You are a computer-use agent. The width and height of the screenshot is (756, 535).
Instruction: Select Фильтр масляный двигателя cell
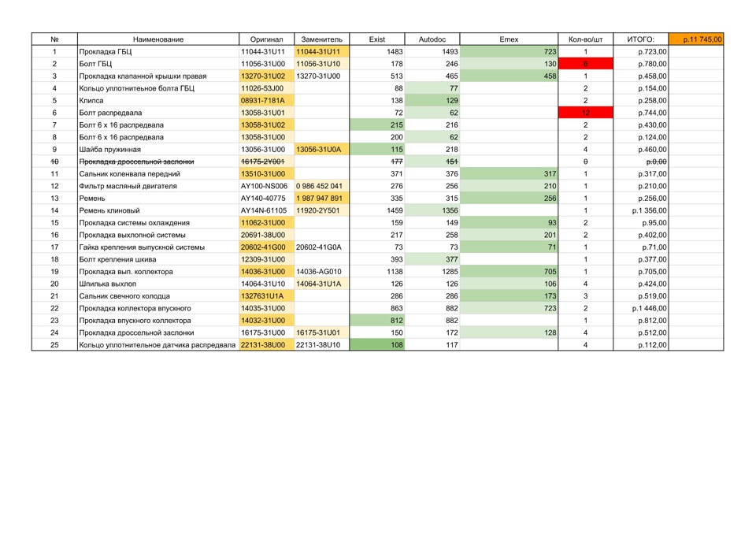coord(158,186)
